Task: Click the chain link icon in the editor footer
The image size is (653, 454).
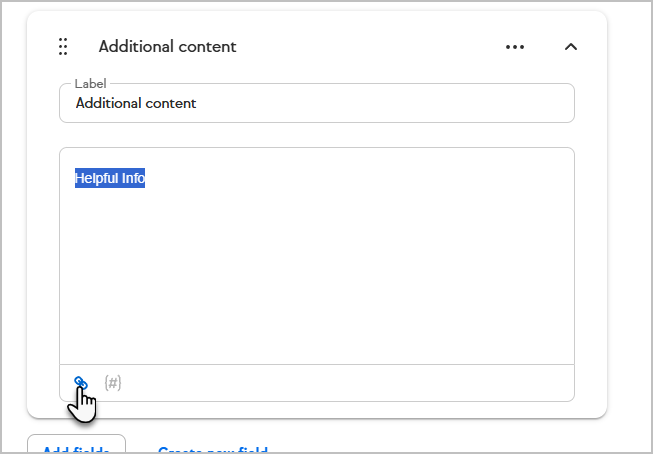Action: coord(80,383)
